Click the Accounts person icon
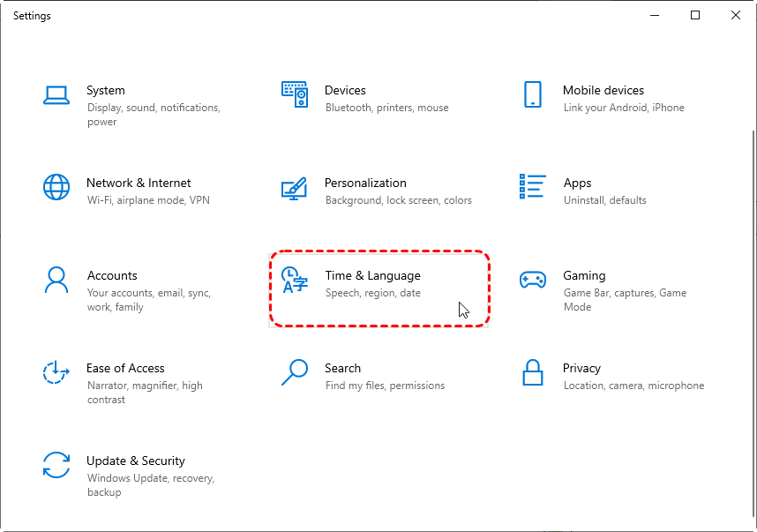 [56, 280]
